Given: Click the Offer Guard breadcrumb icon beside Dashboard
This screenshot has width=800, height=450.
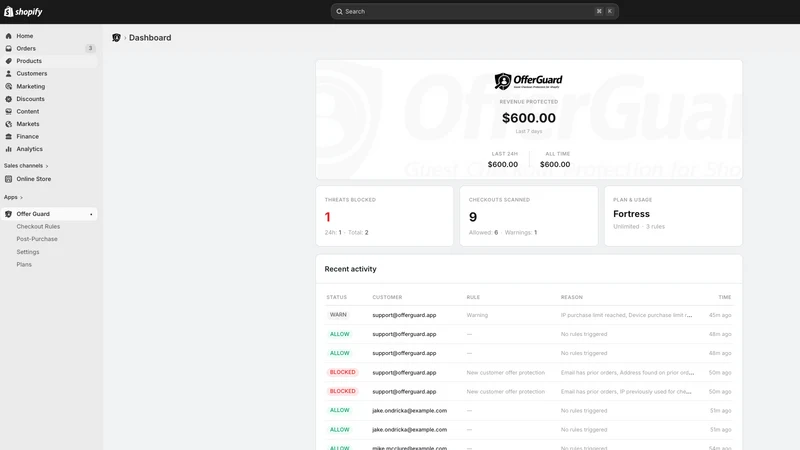Looking at the screenshot, I should coord(116,38).
